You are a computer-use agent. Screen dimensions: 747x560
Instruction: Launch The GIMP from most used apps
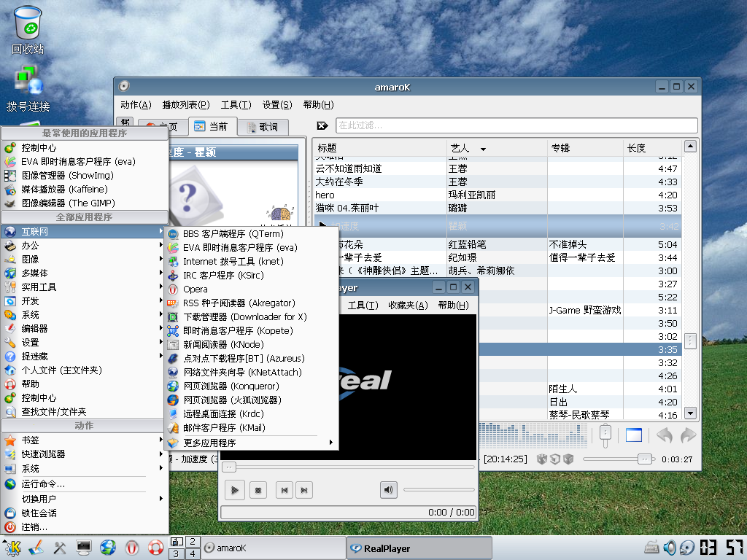(x=85, y=203)
